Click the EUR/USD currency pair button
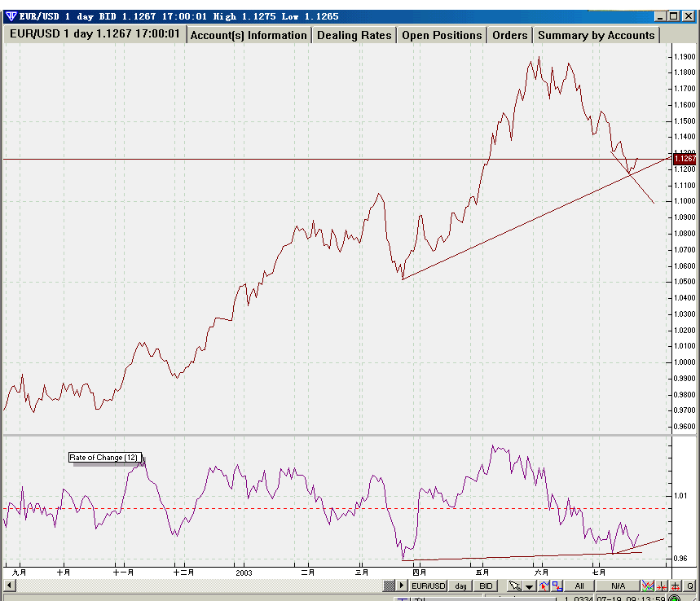 click(428, 586)
